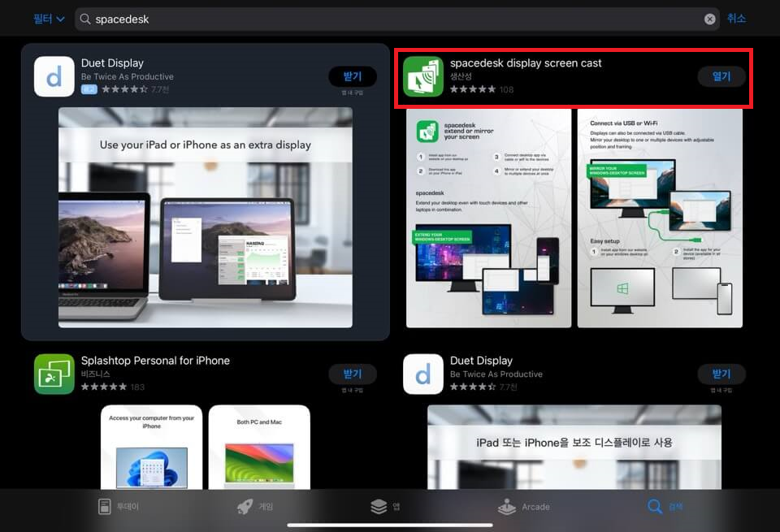Click the spacedesk star rating
Viewport: 780px width, 532px height.
tap(473, 89)
